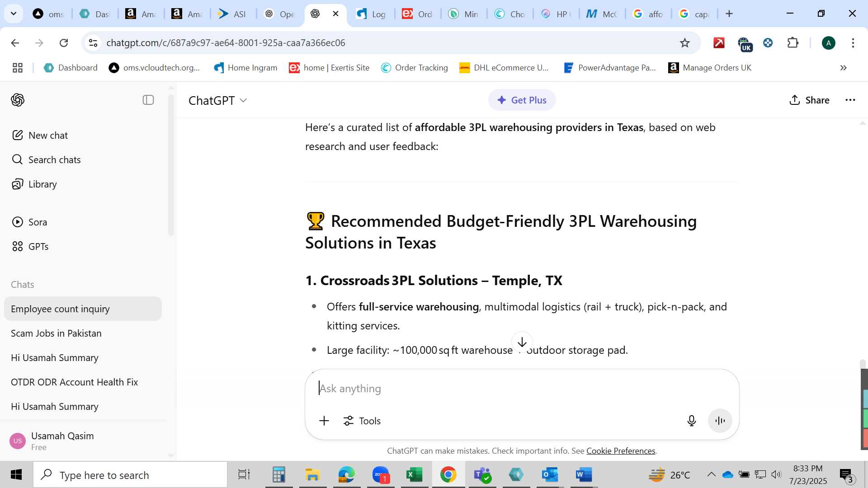This screenshot has width=868, height=488.
Task: Switch to the HP browser tab
Action: [556, 14]
